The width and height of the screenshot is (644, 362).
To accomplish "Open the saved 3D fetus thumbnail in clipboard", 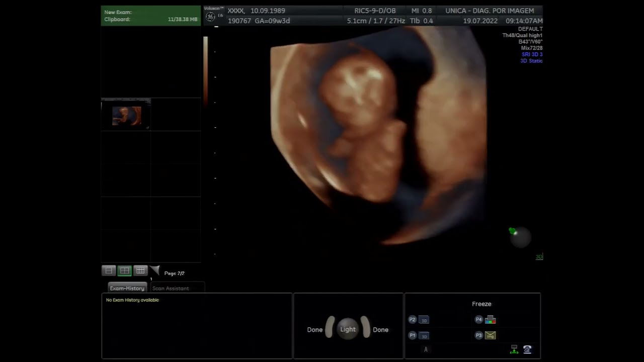I will tap(126, 116).
